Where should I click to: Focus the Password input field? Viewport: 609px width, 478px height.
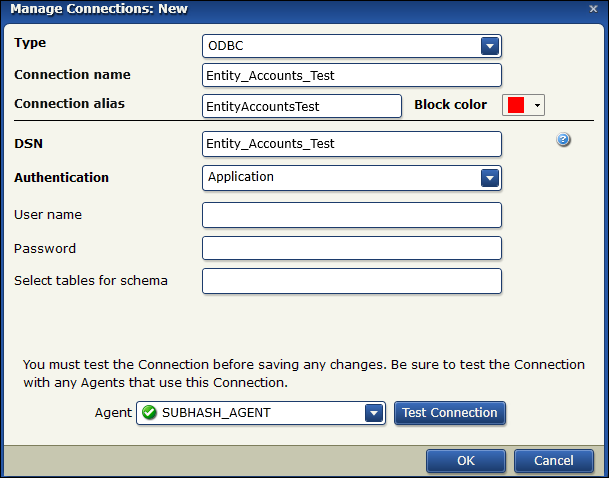(x=351, y=248)
